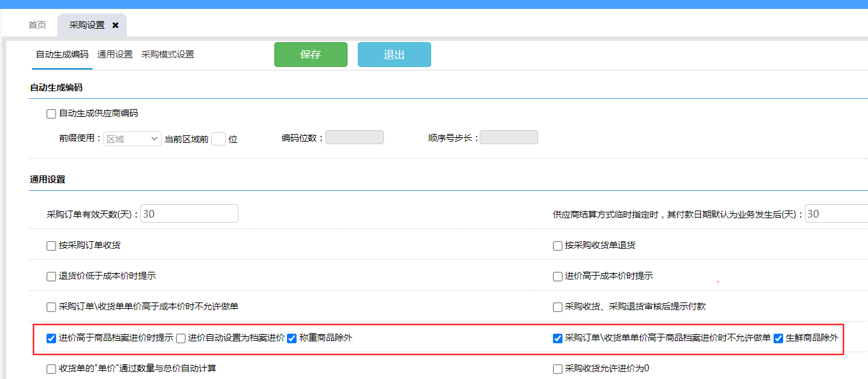Check 采购收货允许进价为0
Viewport: 868px width, 379px height.
pos(557,369)
